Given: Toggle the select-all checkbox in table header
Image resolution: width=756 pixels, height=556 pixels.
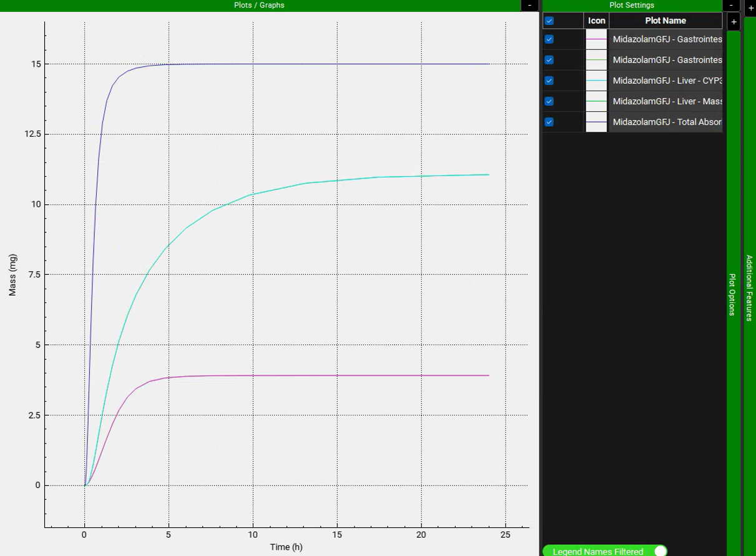Looking at the screenshot, I should (x=549, y=21).
